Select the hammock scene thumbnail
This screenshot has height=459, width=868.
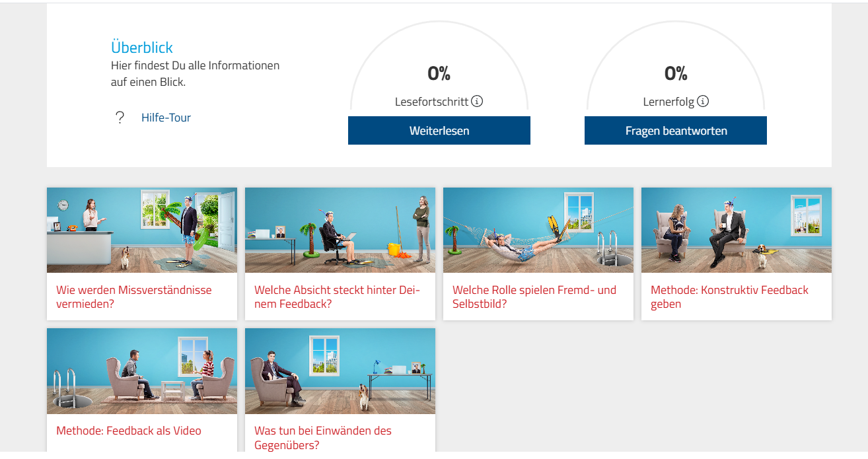pyautogui.click(x=538, y=230)
